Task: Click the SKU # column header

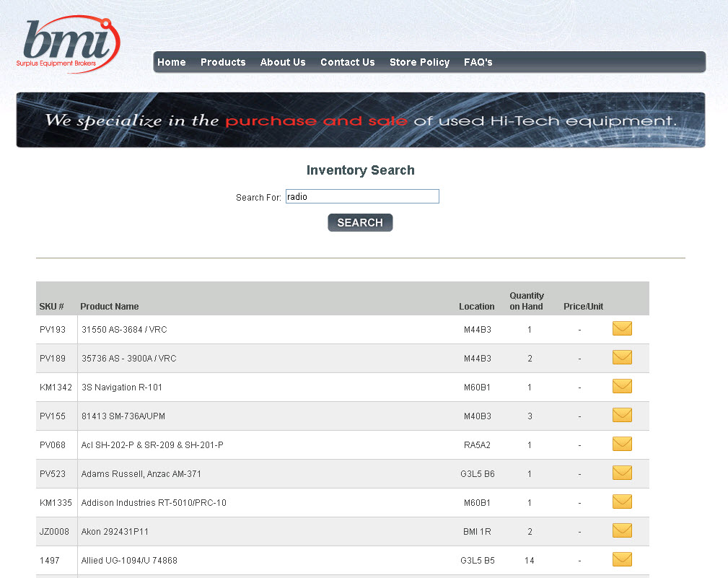Action: (51, 307)
